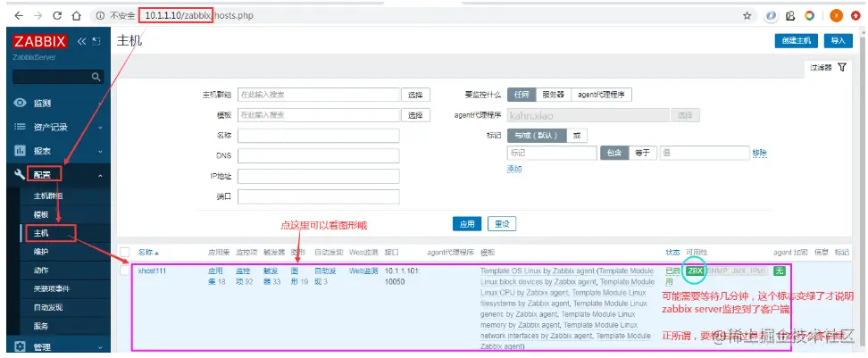Click the list icon for 资产记录
The width and height of the screenshot is (868, 358).
click(20, 127)
